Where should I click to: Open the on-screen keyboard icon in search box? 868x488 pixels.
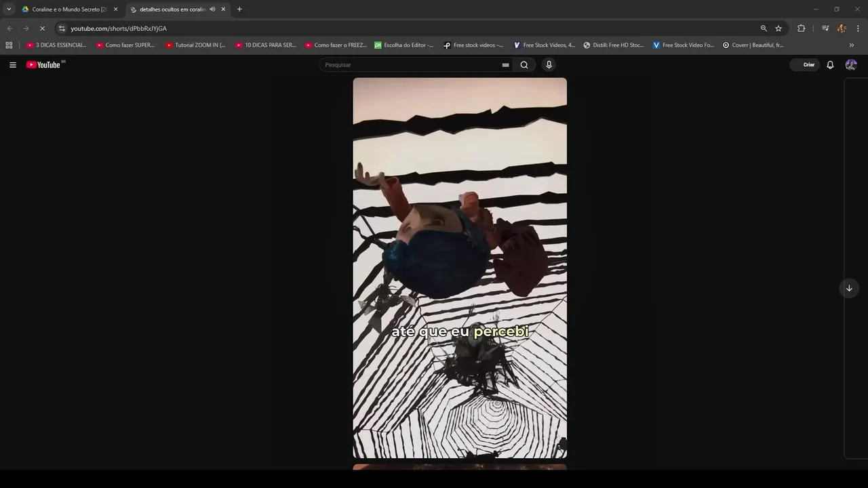pyautogui.click(x=505, y=65)
